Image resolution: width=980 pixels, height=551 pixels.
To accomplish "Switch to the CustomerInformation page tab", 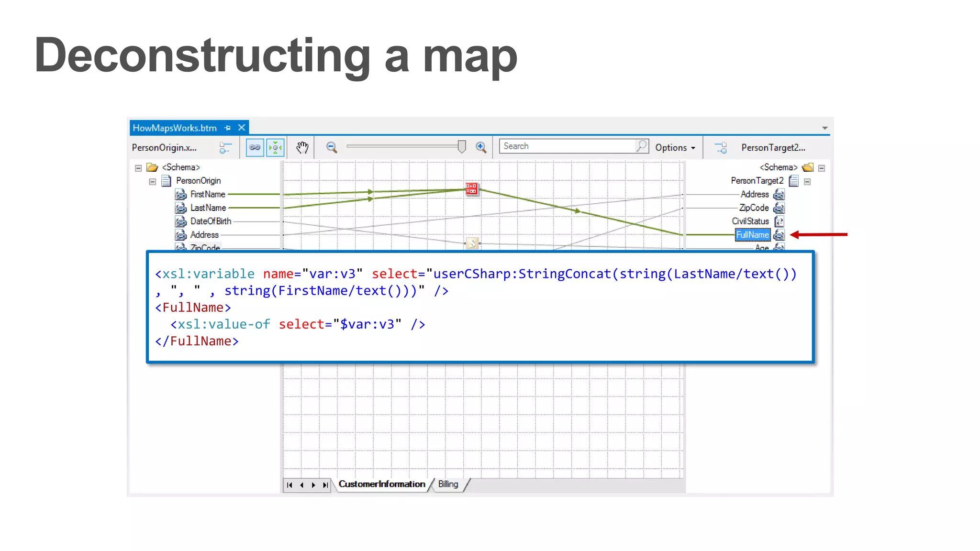I will coord(382,484).
